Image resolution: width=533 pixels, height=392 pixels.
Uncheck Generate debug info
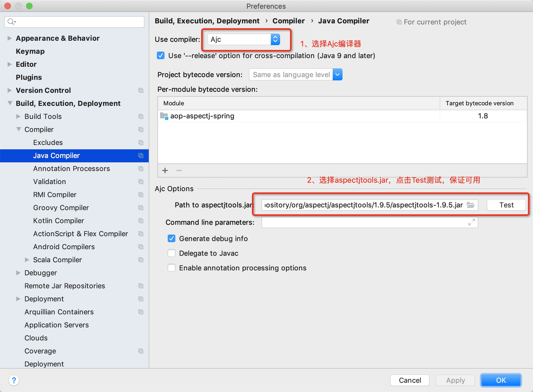(x=172, y=239)
